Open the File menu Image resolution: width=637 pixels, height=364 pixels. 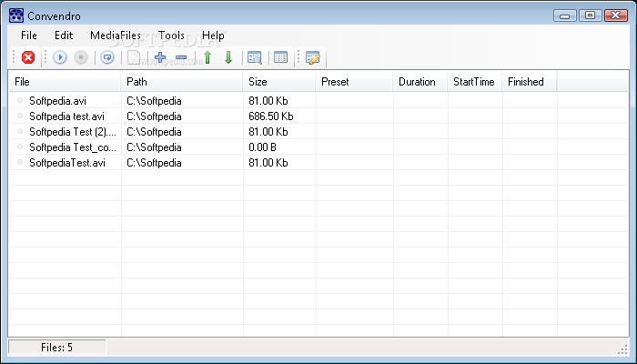click(x=29, y=35)
